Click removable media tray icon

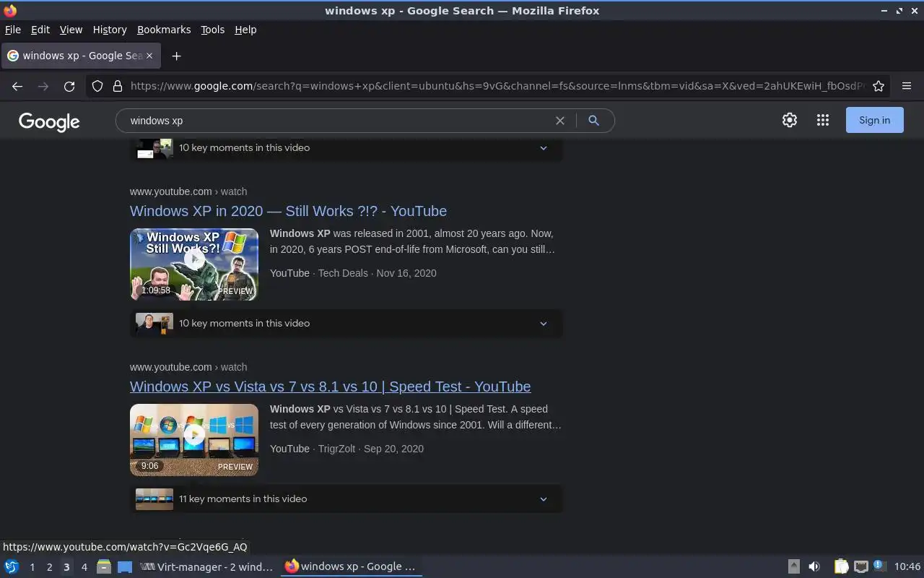793,567
